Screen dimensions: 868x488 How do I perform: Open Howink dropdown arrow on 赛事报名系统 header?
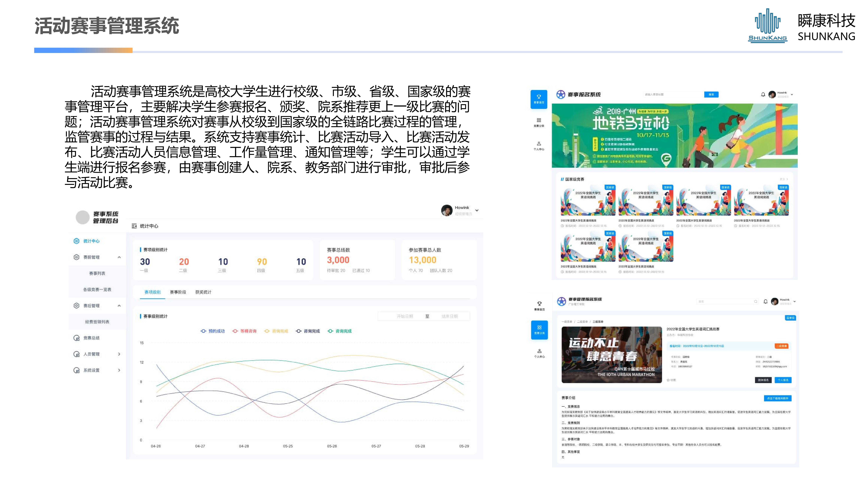click(792, 95)
